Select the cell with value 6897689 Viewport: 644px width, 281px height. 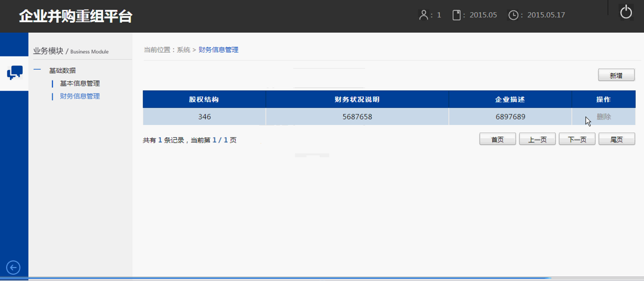point(510,117)
